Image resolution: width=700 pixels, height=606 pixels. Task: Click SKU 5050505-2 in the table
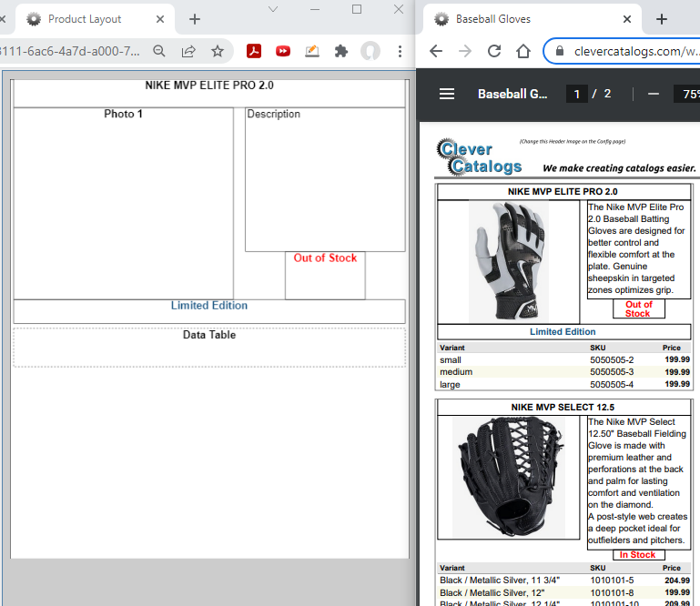(x=612, y=359)
